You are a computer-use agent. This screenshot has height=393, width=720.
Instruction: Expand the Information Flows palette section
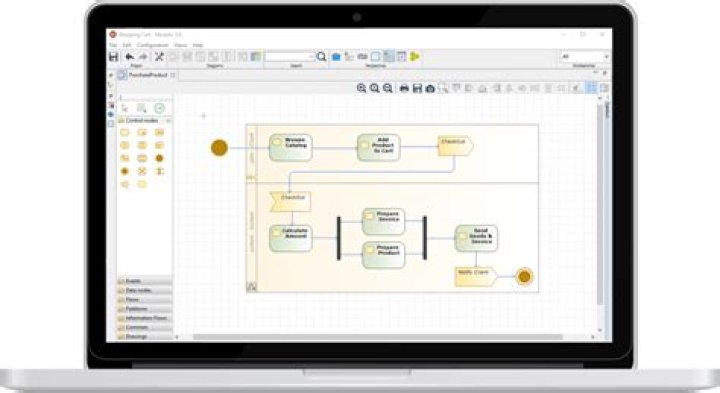[145, 318]
